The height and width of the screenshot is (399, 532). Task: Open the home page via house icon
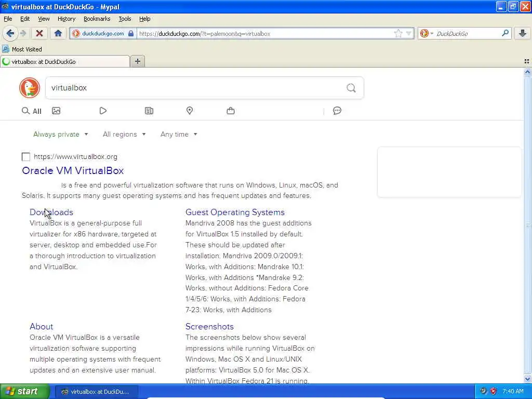(58, 33)
